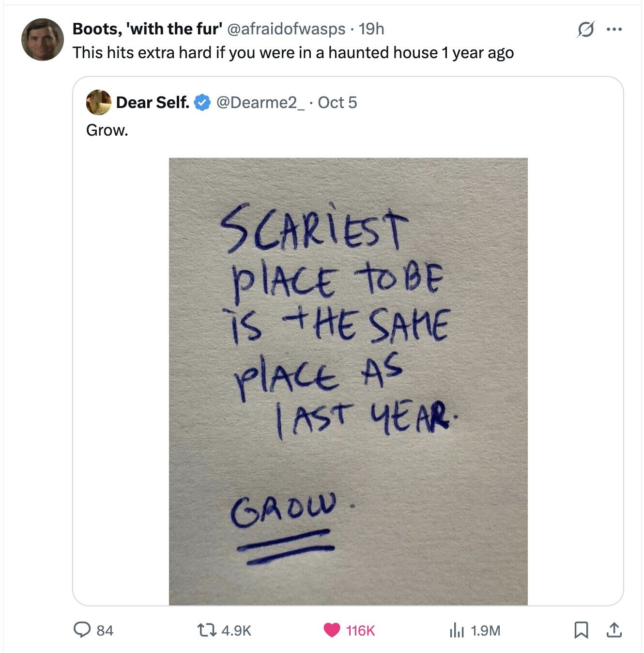This screenshot has height=653, width=644.
Task: Open the Dear Self. small avatar
Action: point(98,102)
